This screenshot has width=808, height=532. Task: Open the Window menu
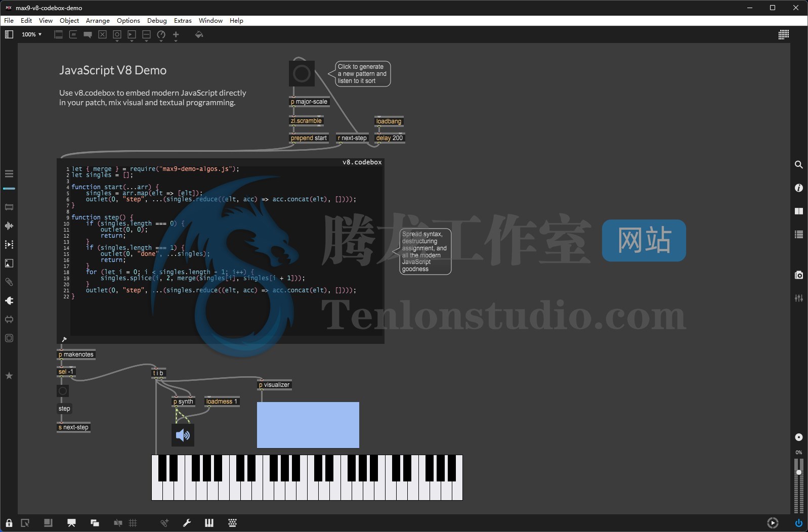tap(210, 21)
